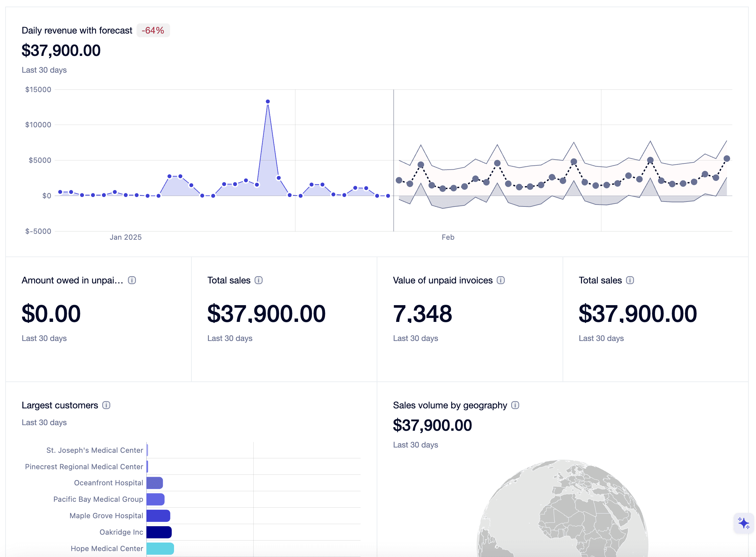Click the Maple Grove Hospital bar
Viewport: 756px width, 557px height.
[x=158, y=516]
